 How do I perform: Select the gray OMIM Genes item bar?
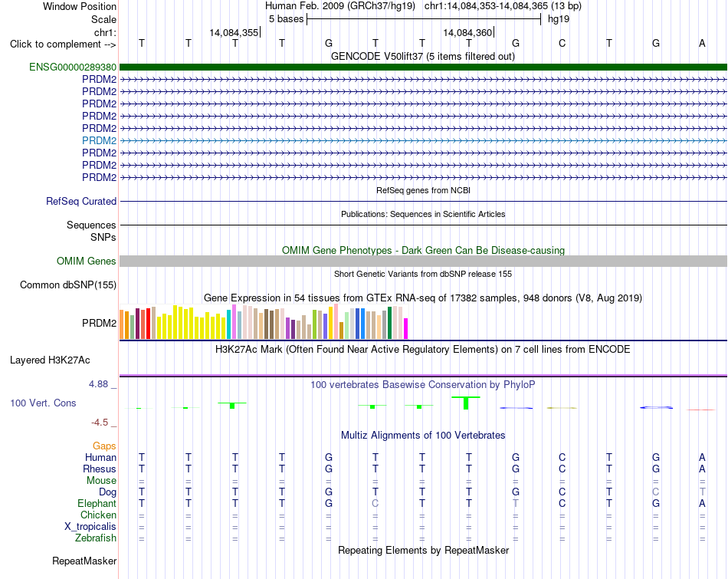423,261
